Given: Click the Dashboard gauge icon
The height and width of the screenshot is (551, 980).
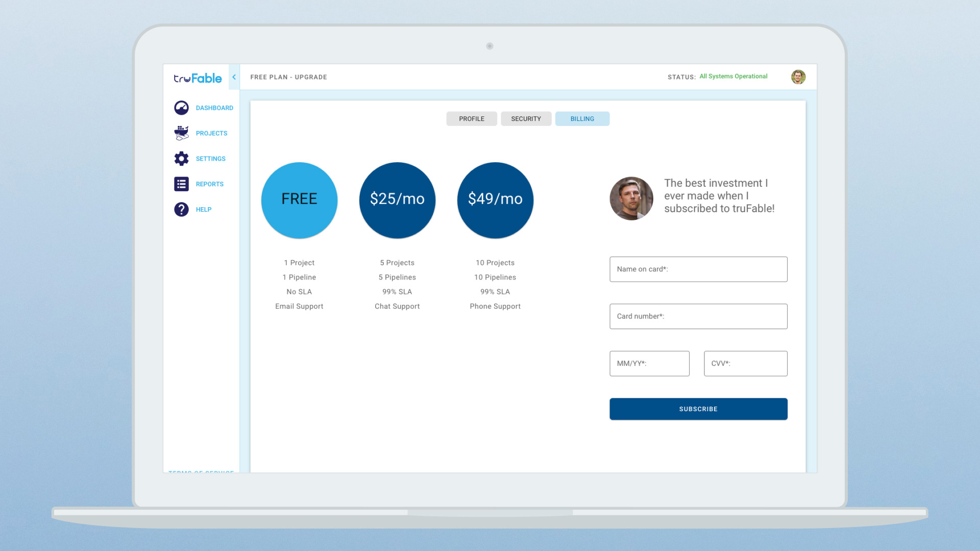Looking at the screenshot, I should tap(181, 108).
